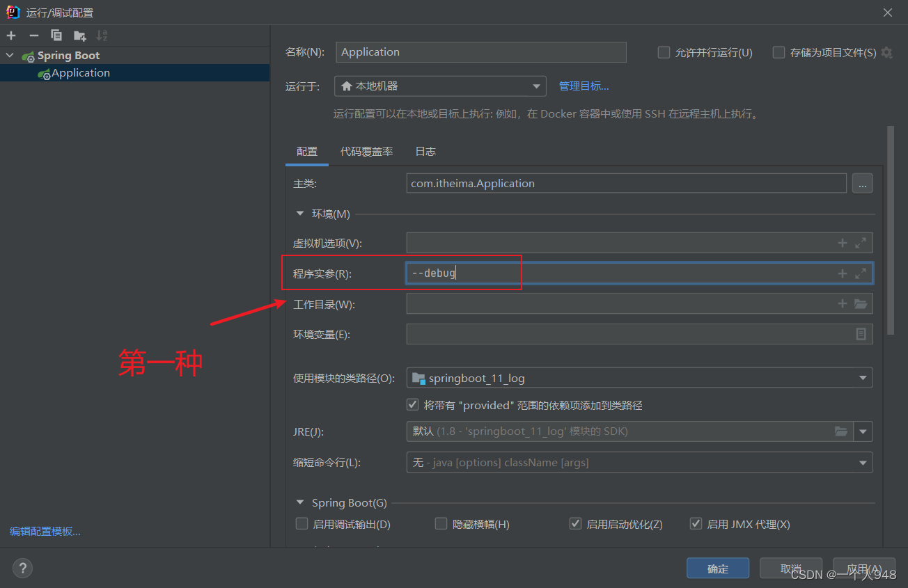Click 管理目标 link
The image size is (908, 588).
pos(584,86)
